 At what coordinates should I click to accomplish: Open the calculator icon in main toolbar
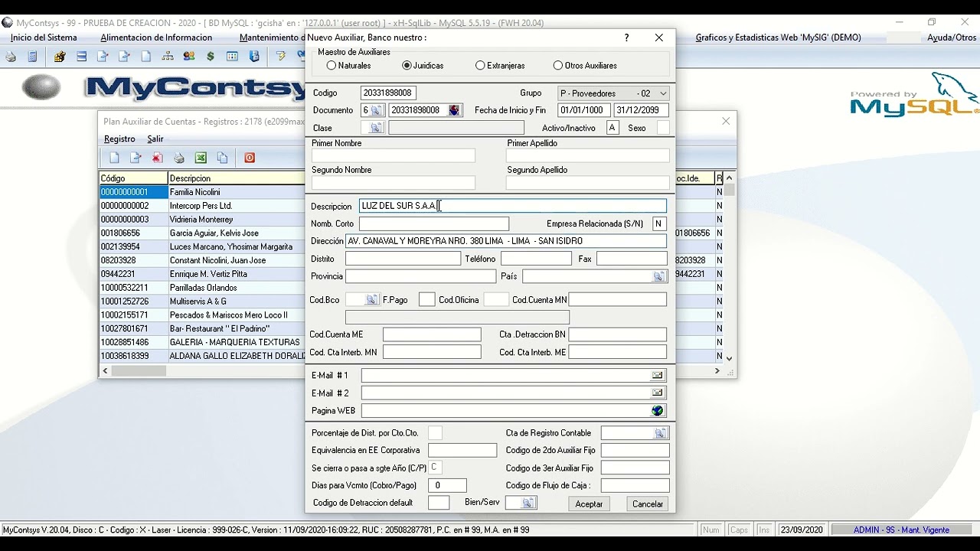pyautogui.click(x=32, y=57)
